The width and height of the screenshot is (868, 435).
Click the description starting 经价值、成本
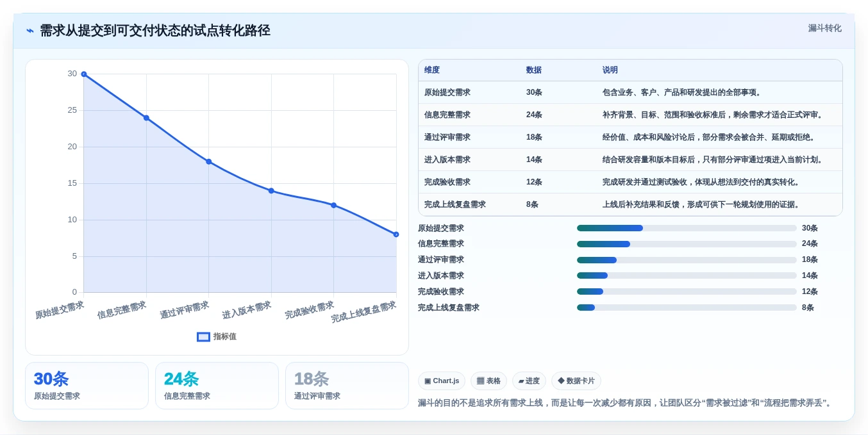[x=710, y=137]
